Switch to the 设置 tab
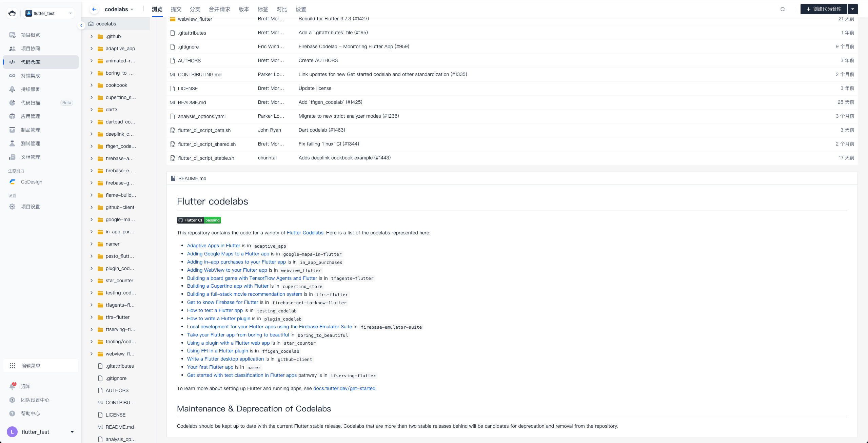This screenshot has width=868, height=443. point(301,9)
